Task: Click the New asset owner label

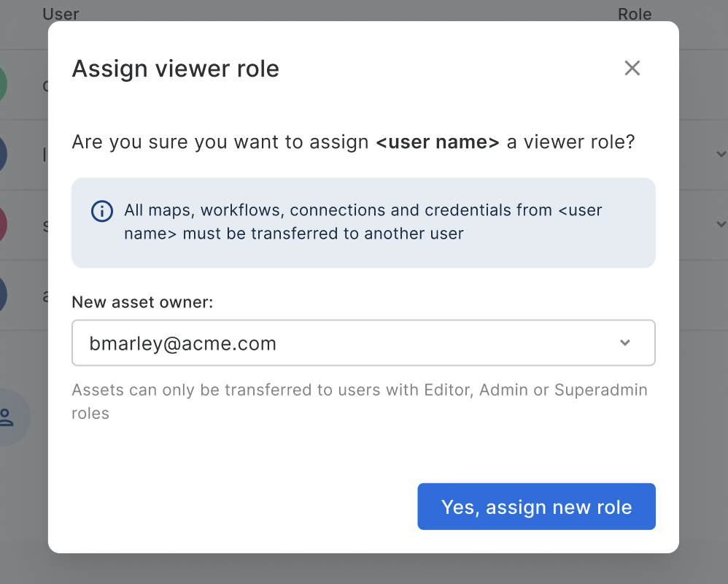Action: (142, 302)
